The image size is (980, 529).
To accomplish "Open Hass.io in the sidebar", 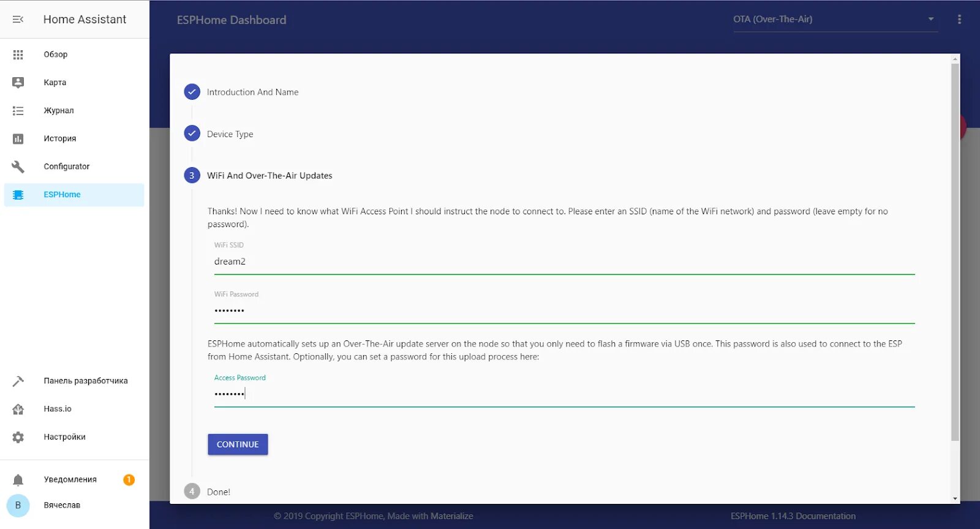I will [74, 409].
